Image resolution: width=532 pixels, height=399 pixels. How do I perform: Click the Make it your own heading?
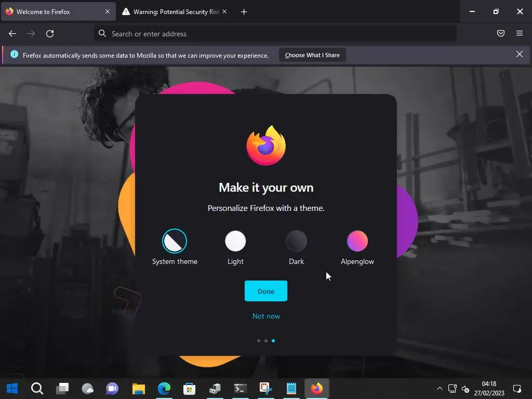click(266, 188)
